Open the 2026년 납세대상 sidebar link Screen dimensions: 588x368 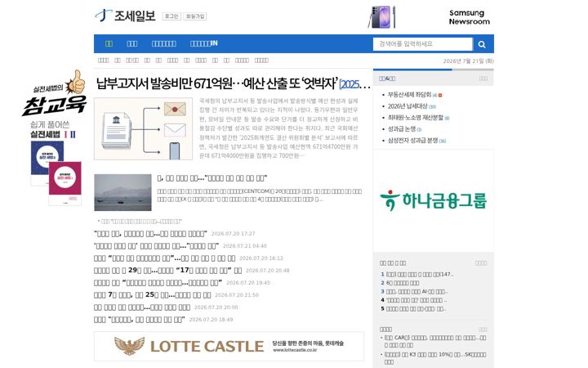(408, 106)
